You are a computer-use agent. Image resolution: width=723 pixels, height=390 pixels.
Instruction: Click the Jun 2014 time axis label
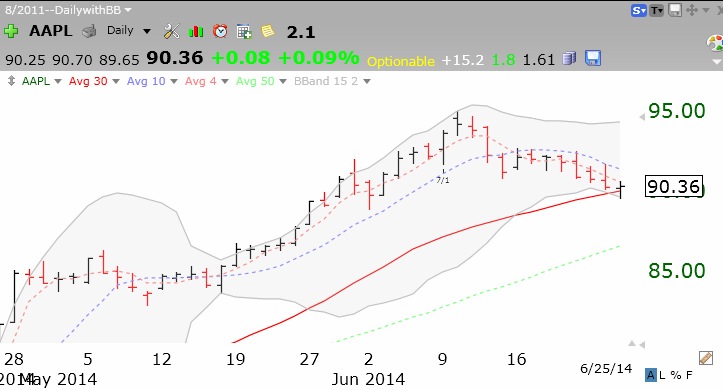368,379
